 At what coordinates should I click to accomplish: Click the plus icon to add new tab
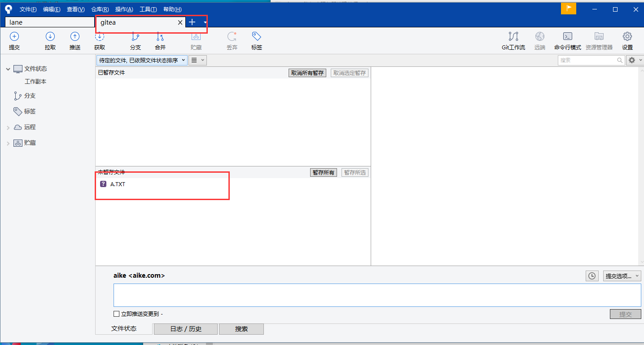click(192, 22)
